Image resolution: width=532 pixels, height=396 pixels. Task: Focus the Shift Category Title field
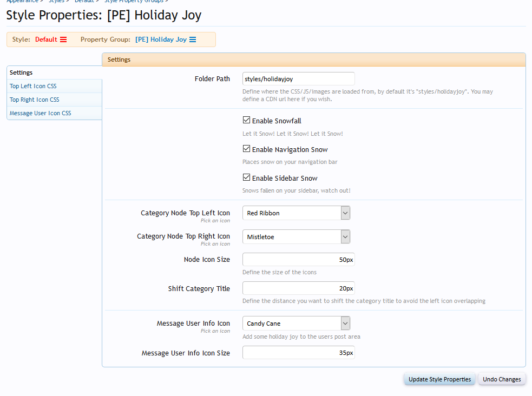[299, 288]
